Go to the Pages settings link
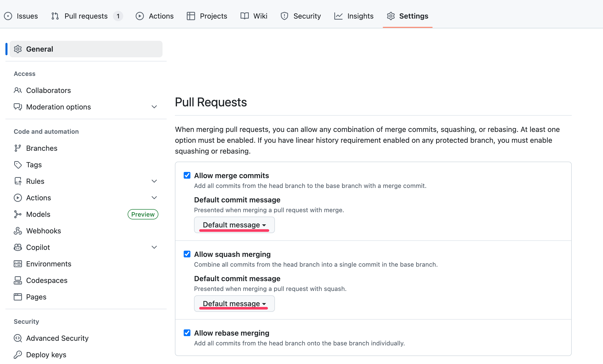603x364 pixels. pos(36,297)
